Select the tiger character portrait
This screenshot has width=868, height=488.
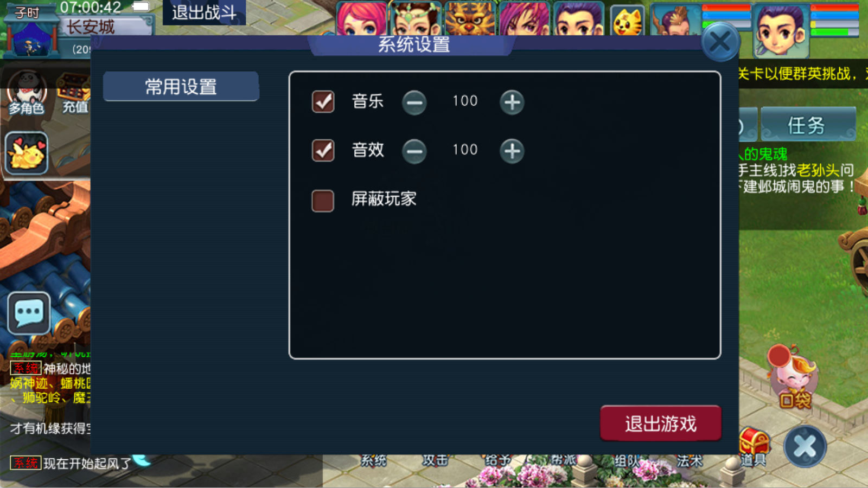[x=470, y=18]
